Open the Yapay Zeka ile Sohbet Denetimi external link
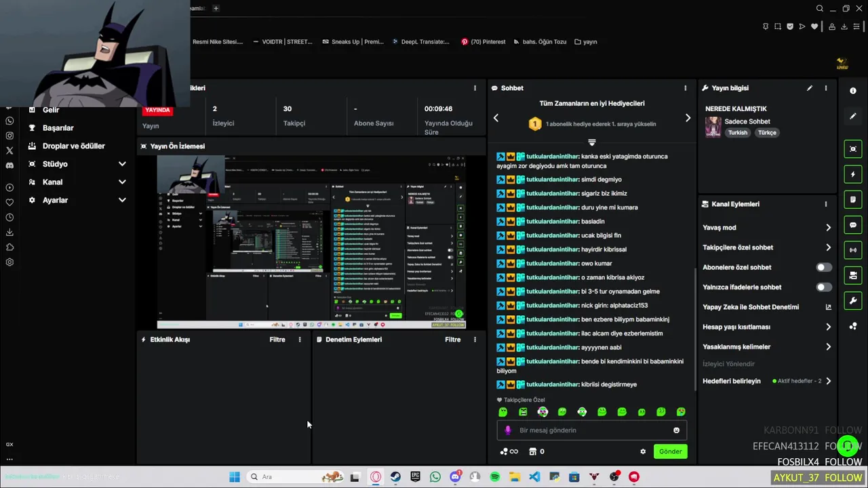 point(828,307)
